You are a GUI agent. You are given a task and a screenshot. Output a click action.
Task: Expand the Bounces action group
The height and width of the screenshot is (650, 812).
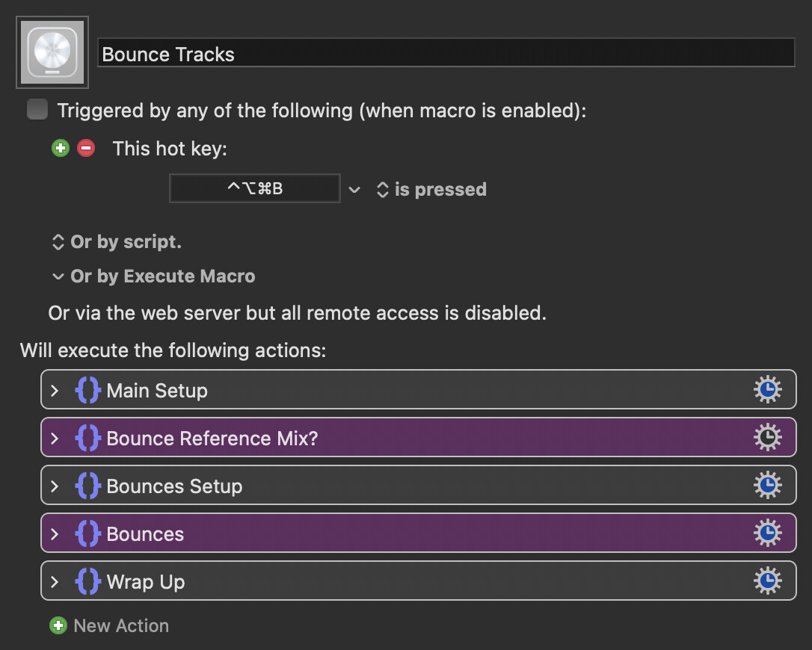click(55, 533)
